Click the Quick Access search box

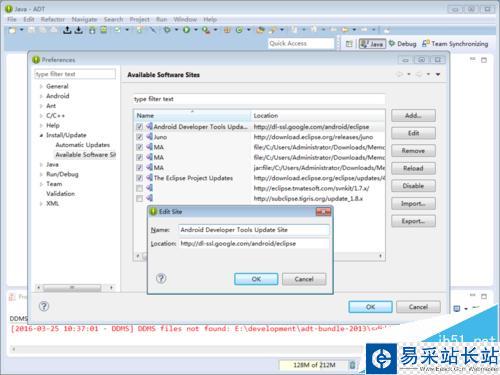click(301, 44)
